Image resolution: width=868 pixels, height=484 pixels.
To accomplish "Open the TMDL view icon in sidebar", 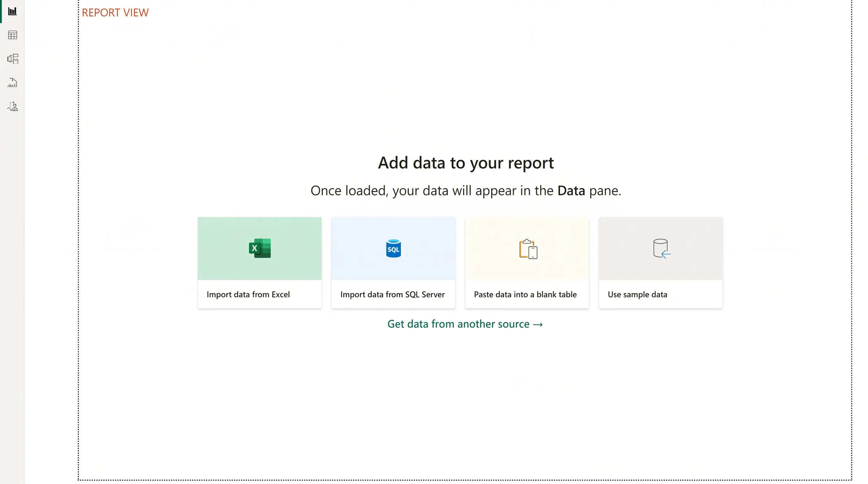I will 13,107.
